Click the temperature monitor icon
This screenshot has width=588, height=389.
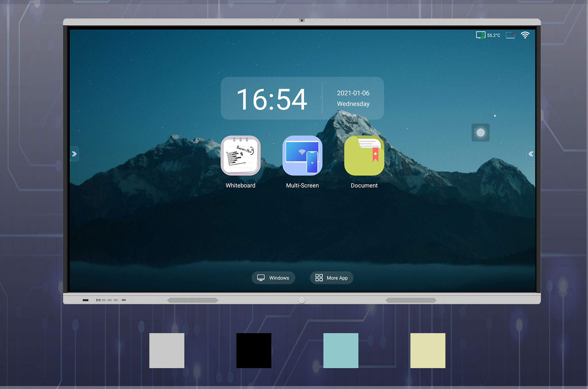[480, 35]
